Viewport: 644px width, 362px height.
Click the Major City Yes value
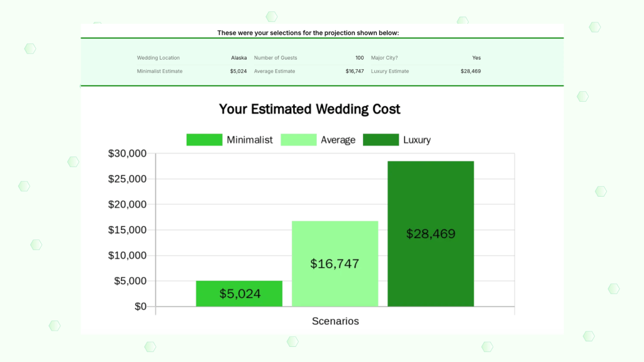pos(477,58)
